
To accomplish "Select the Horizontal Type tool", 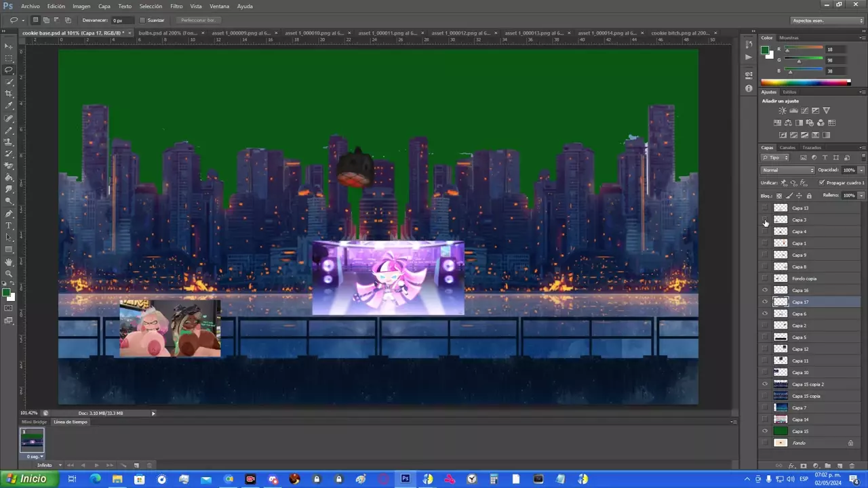I will click(x=9, y=225).
